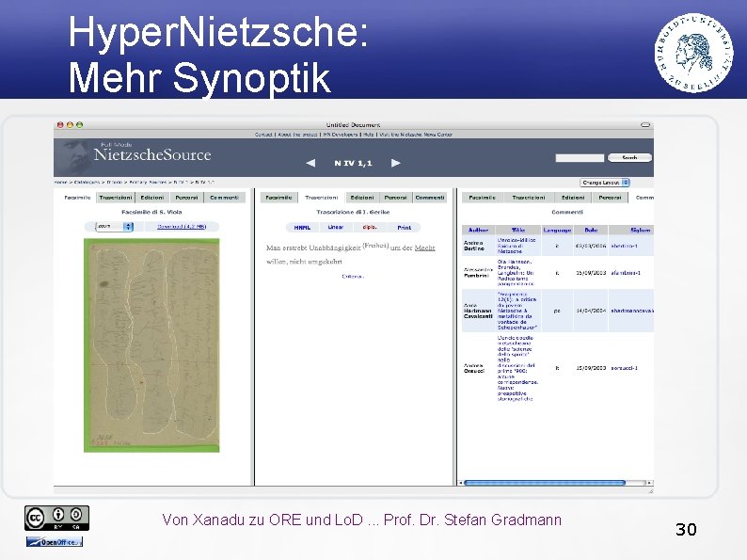Open Andrea Orsucci's comment title link
Screen dimensions: 747x560
click(x=517, y=368)
